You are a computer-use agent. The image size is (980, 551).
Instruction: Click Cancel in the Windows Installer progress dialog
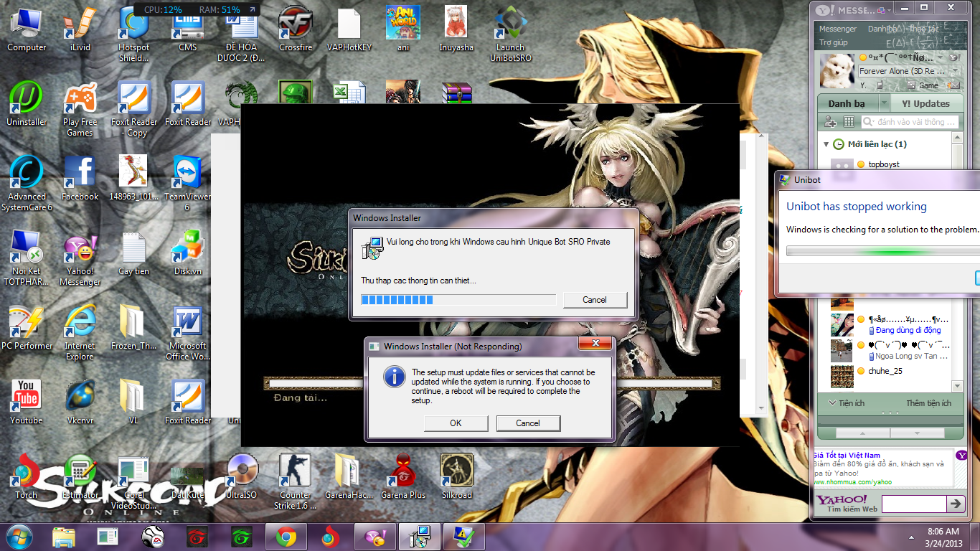pos(595,300)
